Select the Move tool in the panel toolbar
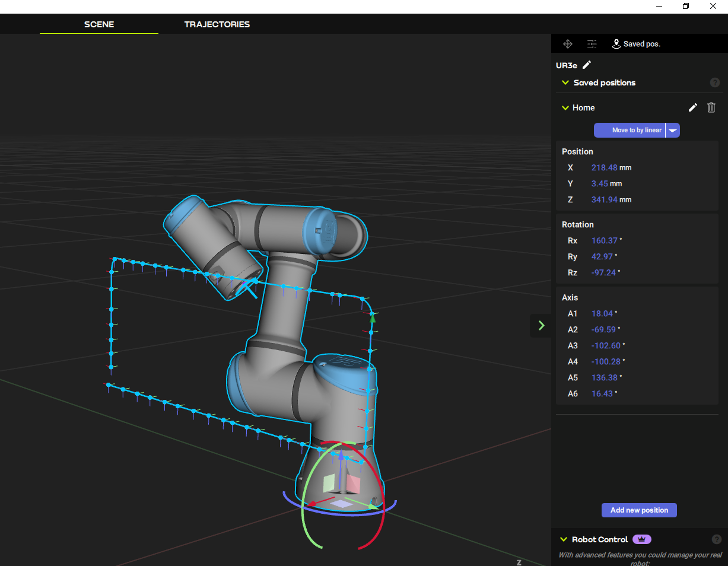 [568, 43]
